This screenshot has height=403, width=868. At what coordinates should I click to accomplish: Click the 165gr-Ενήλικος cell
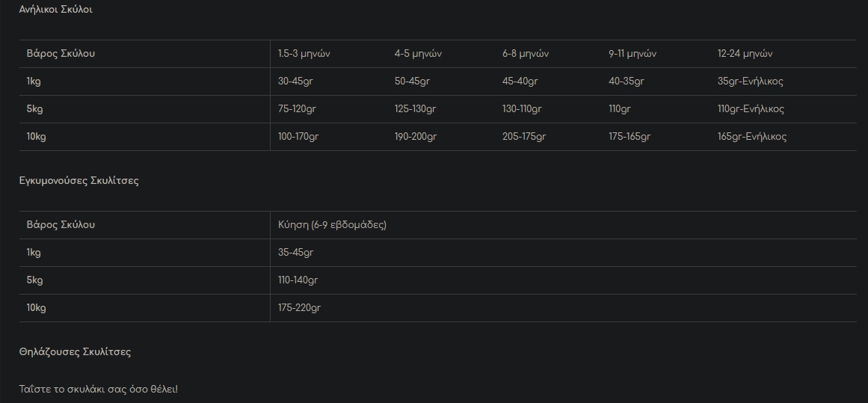click(x=752, y=137)
